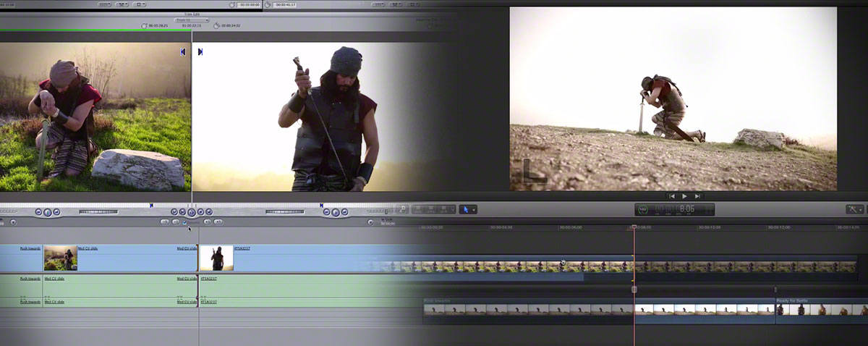Step outgoing clip forward one frame
This screenshot has height=346, width=868.
[x=56, y=211]
